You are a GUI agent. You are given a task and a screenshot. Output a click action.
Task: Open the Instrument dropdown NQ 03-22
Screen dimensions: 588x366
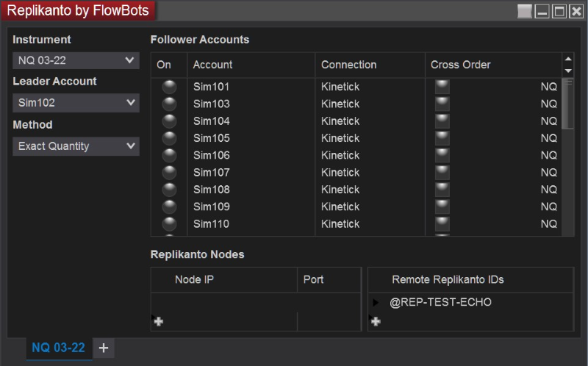pos(76,60)
